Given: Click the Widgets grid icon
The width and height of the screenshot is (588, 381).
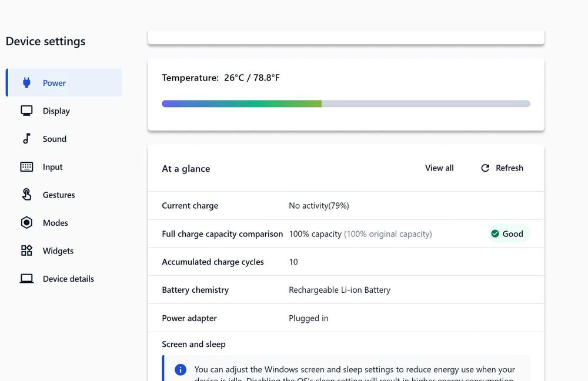Looking at the screenshot, I should click(26, 250).
